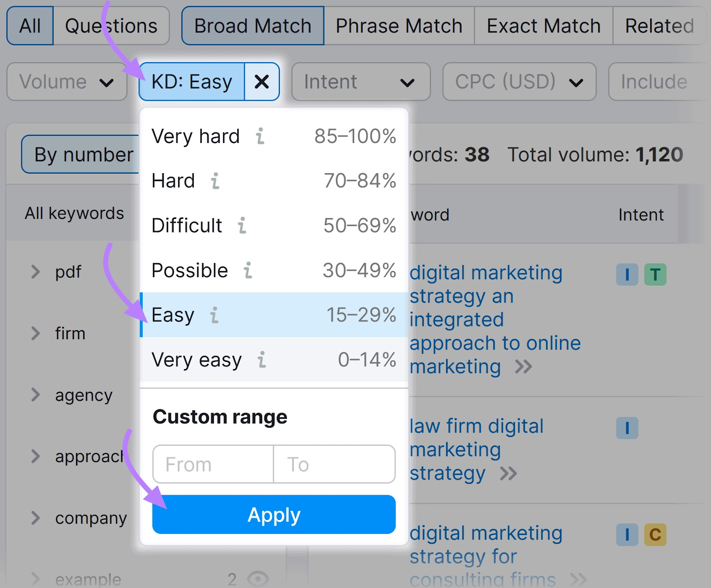
Task: Expand the pdf keyword group
Action: [36, 272]
